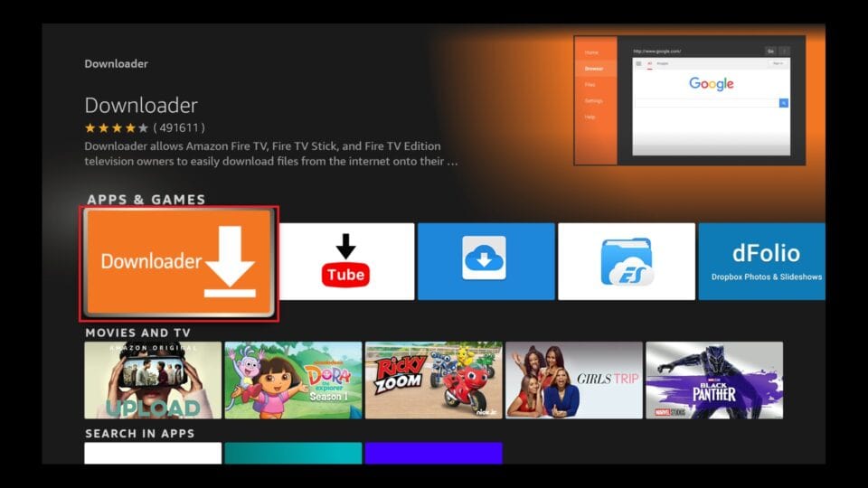The image size is (868, 488).
Task: Click the Downloader app title heading
Action: click(141, 105)
